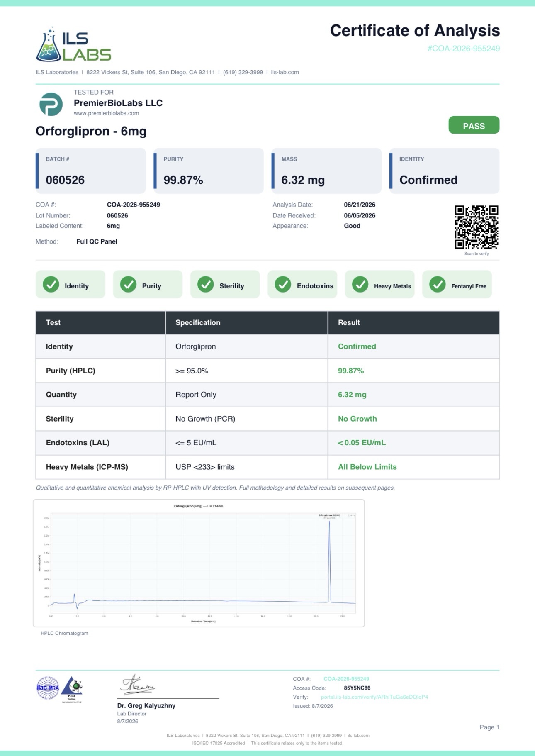
Task: Click the green checkmark beside Endotoxins
Action: (x=283, y=285)
